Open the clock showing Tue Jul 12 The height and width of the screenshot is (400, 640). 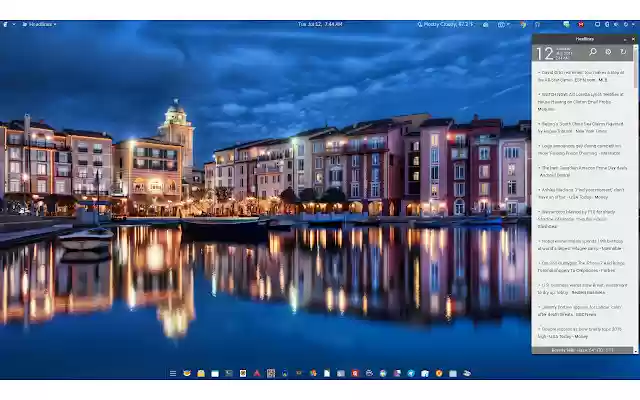(320, 24)
